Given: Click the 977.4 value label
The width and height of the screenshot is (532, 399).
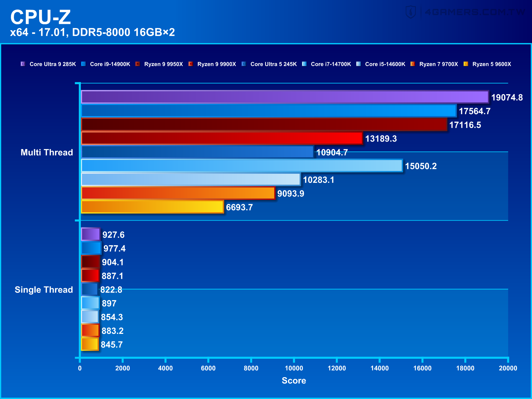Looking at the screenshot, I should point(114,249).
